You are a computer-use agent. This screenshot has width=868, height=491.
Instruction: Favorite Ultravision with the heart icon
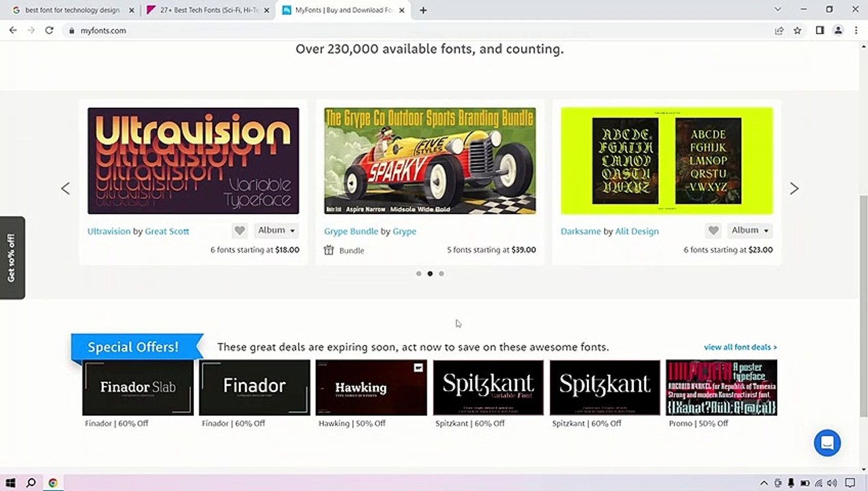pyautogui.click(x=240, y=230)
